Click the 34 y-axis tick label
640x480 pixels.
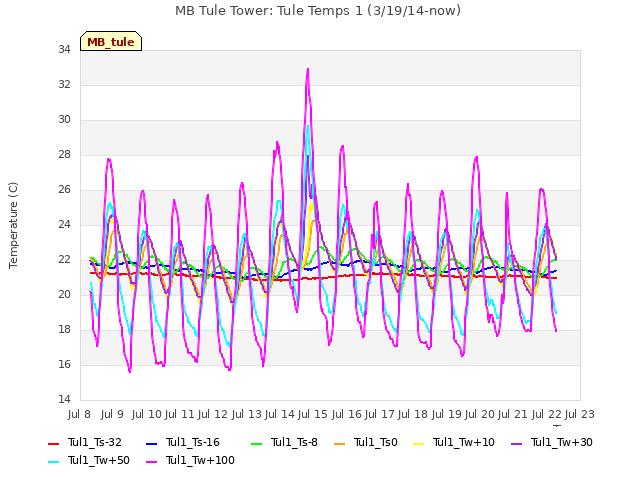pos(64,50)
